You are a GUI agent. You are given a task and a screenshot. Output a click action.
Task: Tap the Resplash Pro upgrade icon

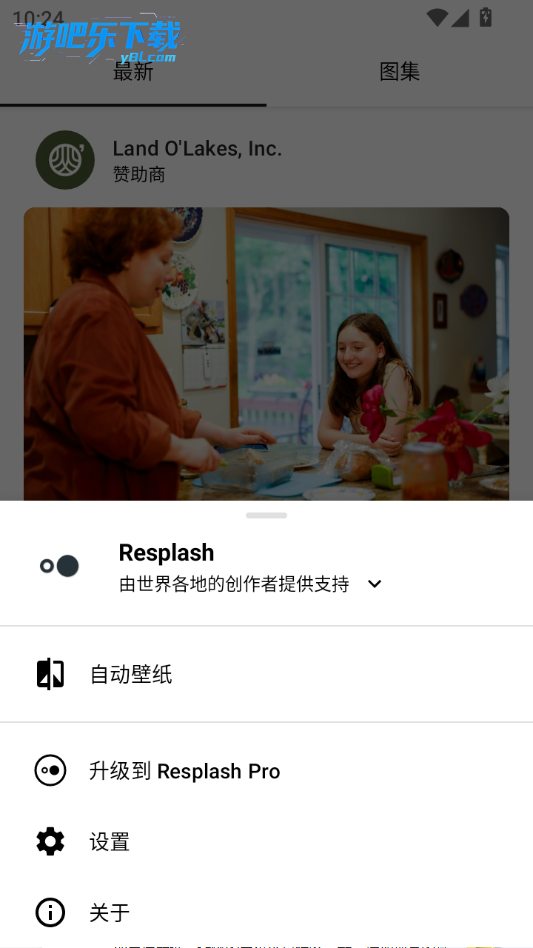(50, 770)
